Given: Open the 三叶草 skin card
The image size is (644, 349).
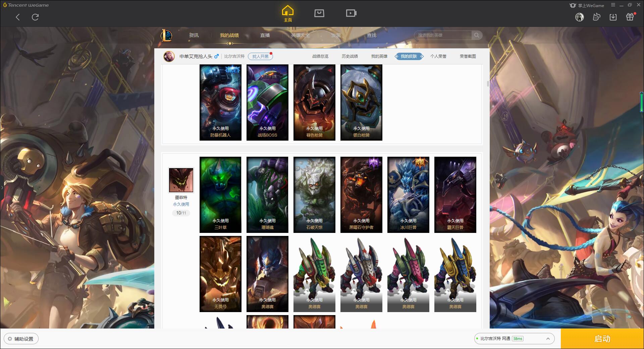Looking at the screenshot, I should 220,195.
